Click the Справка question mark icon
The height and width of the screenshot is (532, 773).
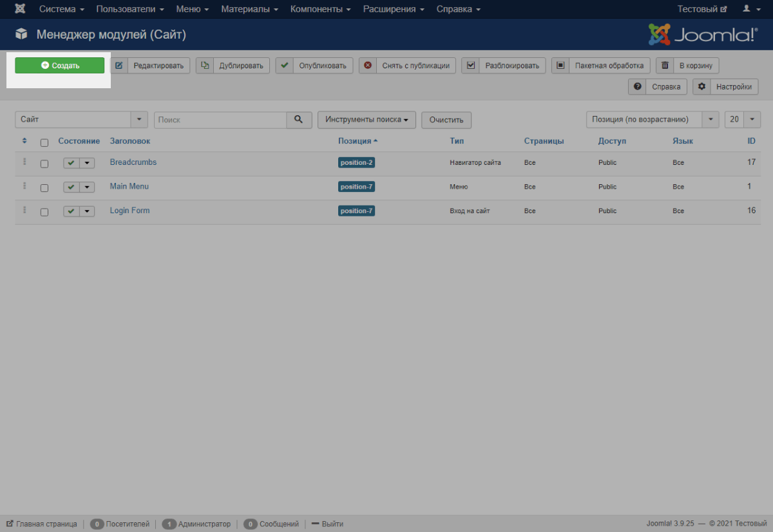pyautogui.click(x=637, y=87)
